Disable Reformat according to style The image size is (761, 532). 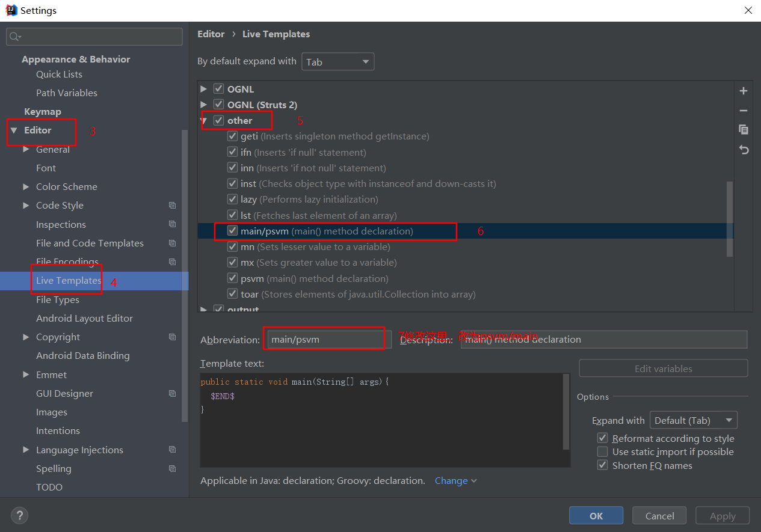(x=602, y=438)
